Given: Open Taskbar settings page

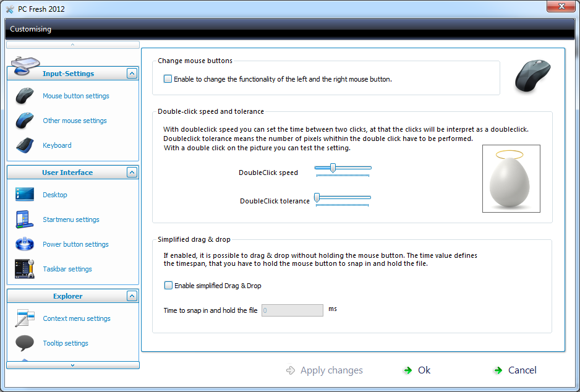Looking at the screenshot, I should coord(67,269).
